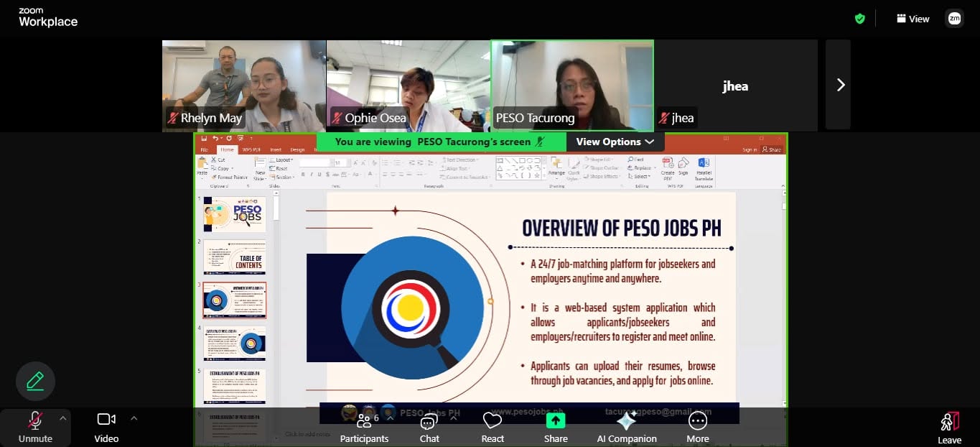Toggle Underline in the shared ribbon
The image size is (980, 447).
319,174
